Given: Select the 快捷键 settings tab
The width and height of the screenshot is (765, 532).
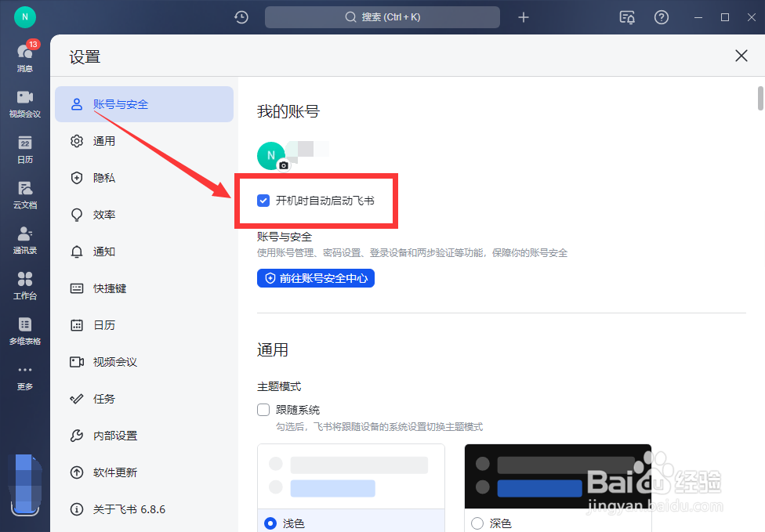Looking at the screenshot, I should (x=144, y=288).
